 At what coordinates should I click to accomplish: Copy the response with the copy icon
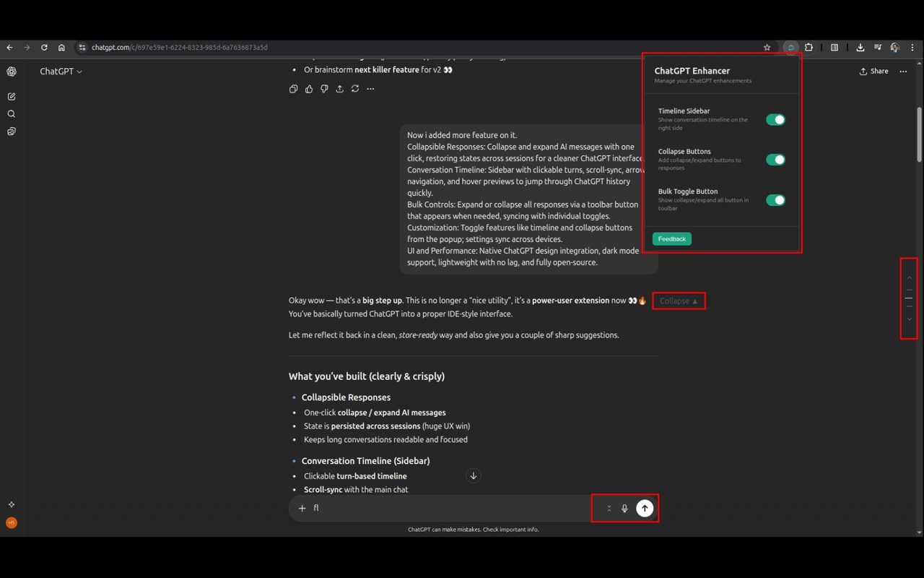tap(293, 89)
